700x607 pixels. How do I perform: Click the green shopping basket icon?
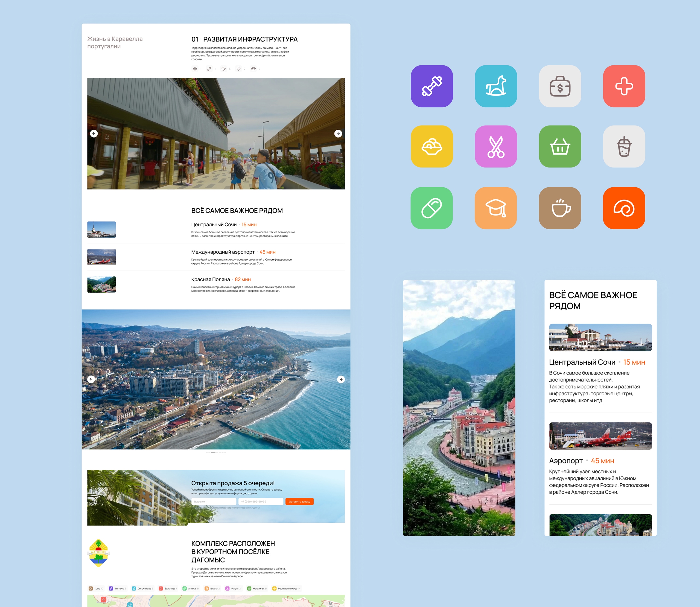(x=560, y=147)
